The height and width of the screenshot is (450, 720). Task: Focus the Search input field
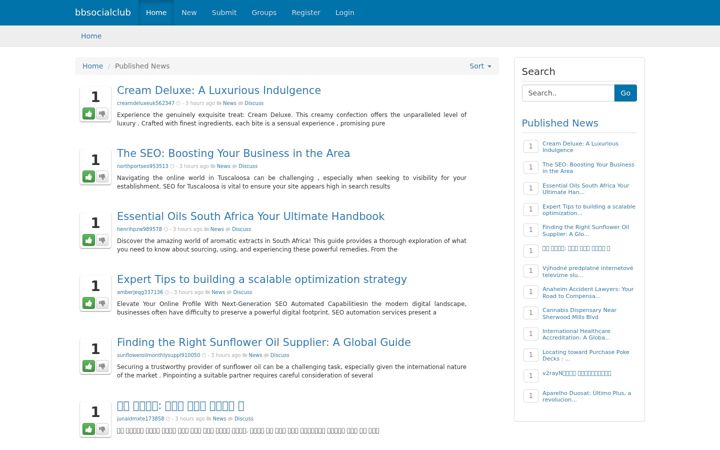point(568,93)
